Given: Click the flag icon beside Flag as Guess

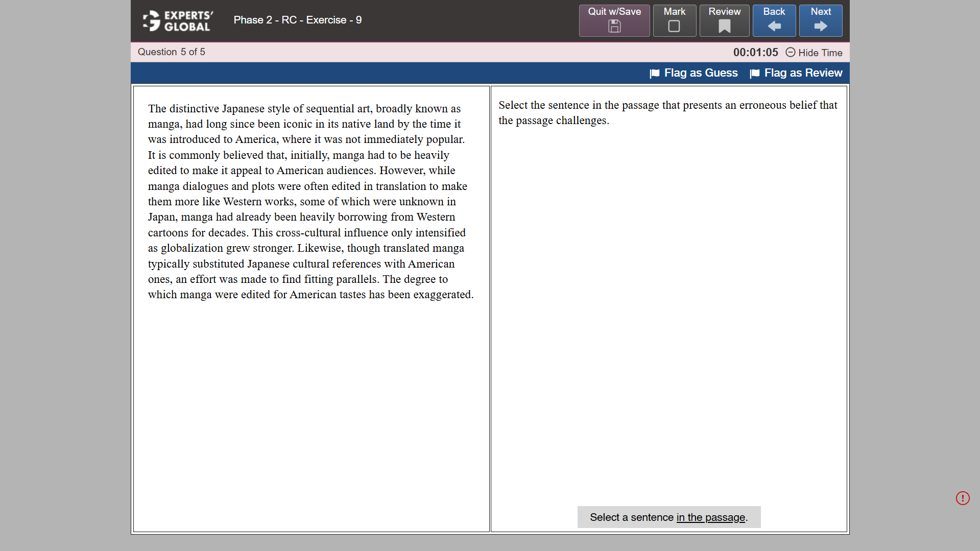Looking at the screenshot, I should pyautogui.click(x=654, y=73).
